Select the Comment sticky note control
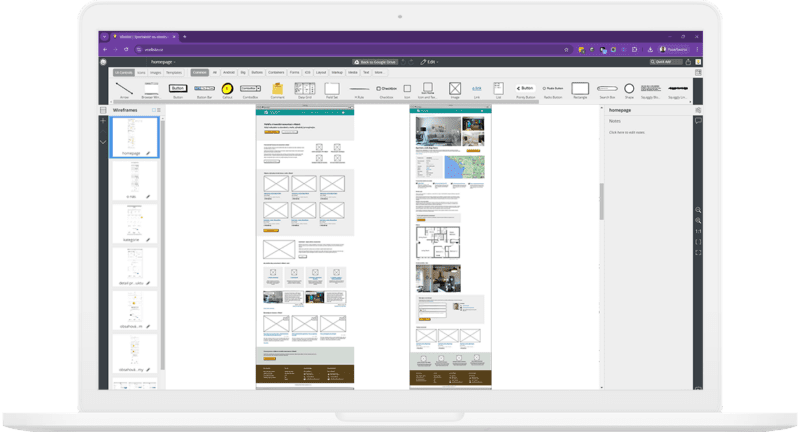The height and width of the screenshot is (432, 800). [279, 88]
